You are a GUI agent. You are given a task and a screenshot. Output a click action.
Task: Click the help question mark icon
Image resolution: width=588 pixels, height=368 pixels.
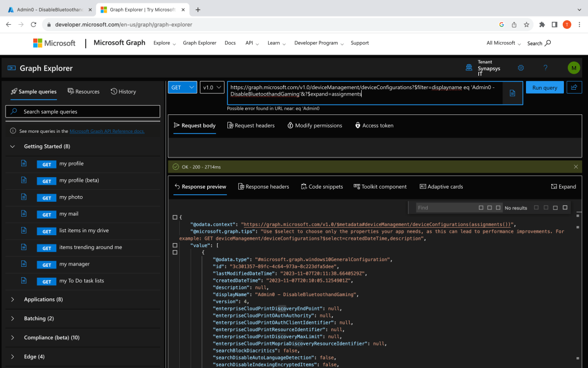pyautogui.click(x=546, y=68)
